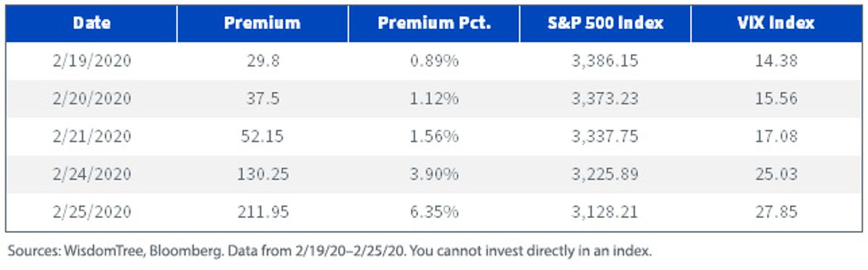Click the VIX value 27.85
This screenshot has height=270, width=868.
pyautogui.click(x=777, y=213)
